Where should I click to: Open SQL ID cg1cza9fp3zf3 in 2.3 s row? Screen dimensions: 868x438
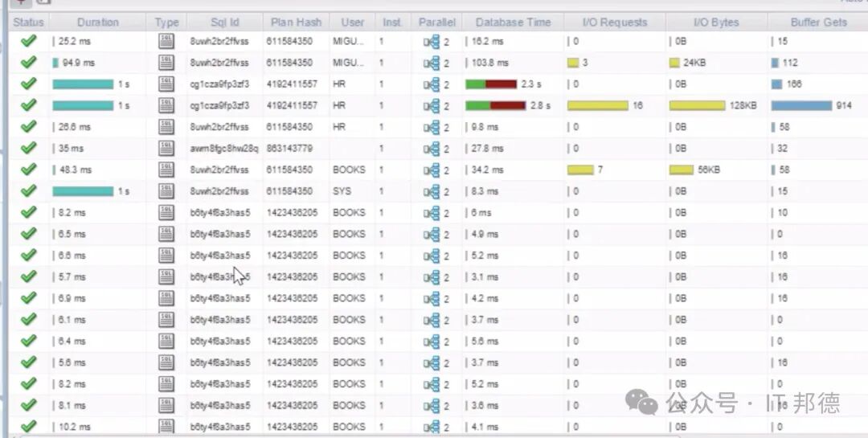click(x=219, y=84)
